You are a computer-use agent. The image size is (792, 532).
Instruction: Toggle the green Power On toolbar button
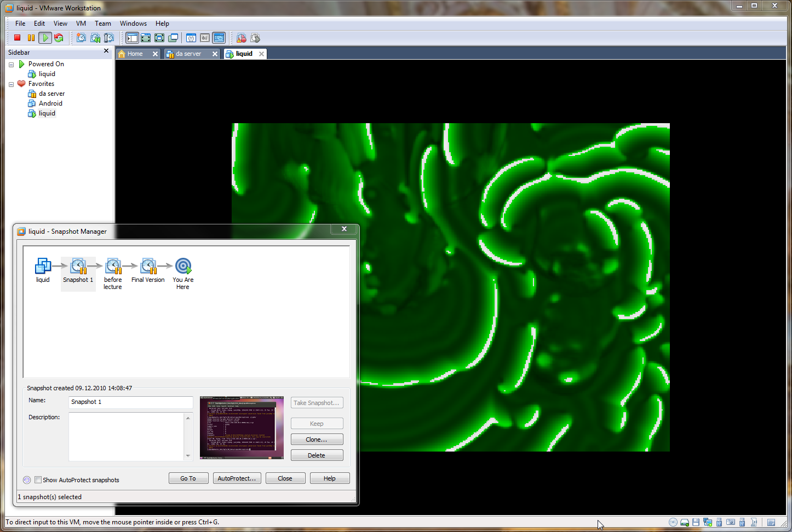click(x=45, y=38)
